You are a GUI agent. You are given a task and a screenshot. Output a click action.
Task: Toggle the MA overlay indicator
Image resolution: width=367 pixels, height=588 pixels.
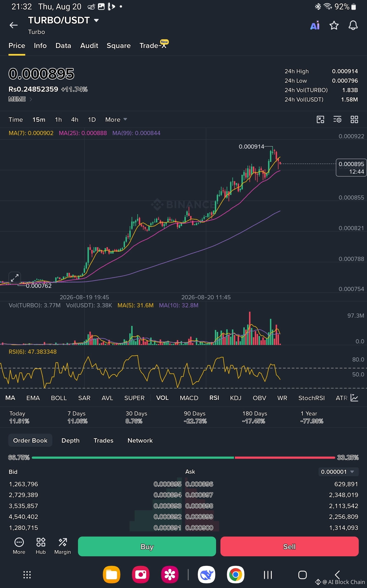10,398
